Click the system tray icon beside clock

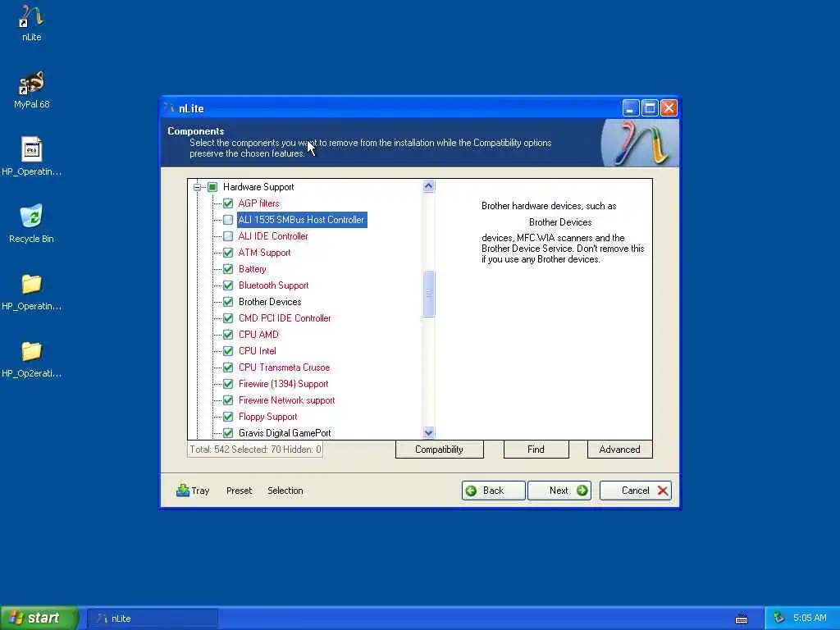(x=779, y=619)
